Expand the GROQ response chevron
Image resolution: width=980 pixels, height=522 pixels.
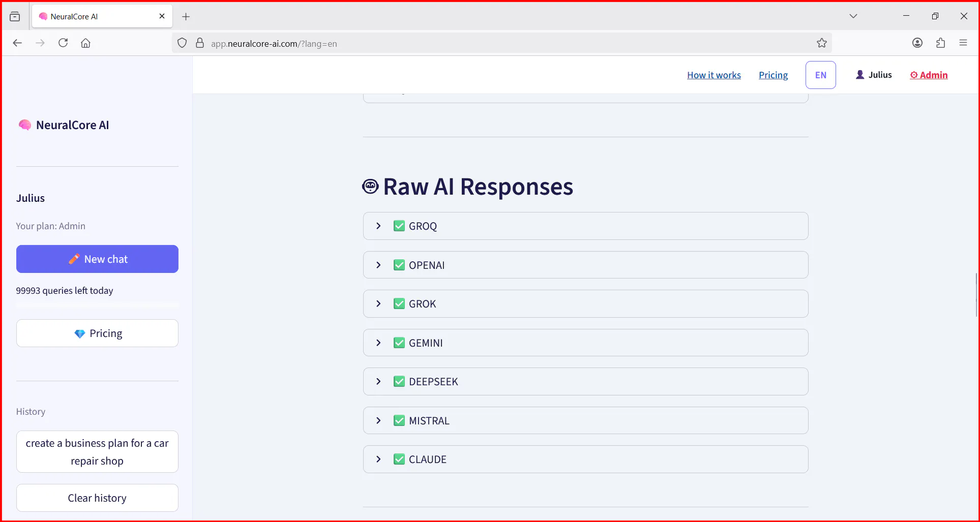pos(378,226)
